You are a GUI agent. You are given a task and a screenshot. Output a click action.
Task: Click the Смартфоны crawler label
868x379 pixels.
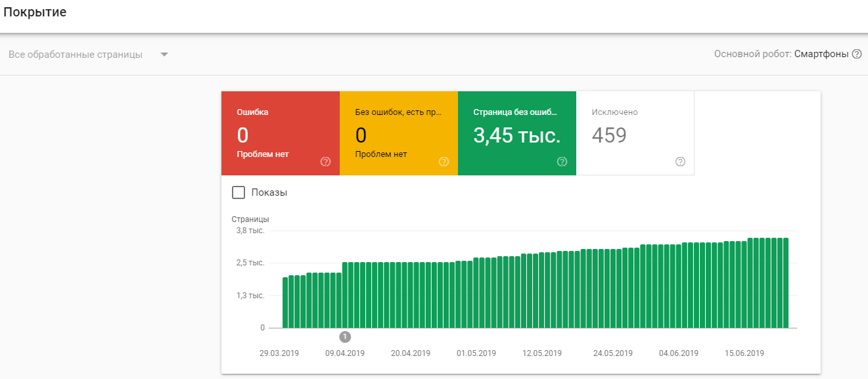pos(821,55)
